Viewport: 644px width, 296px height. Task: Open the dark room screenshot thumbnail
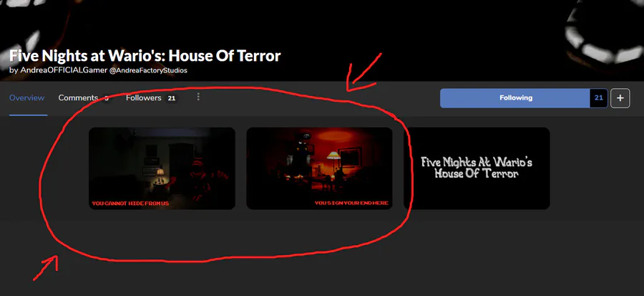[x=162, y=168]
